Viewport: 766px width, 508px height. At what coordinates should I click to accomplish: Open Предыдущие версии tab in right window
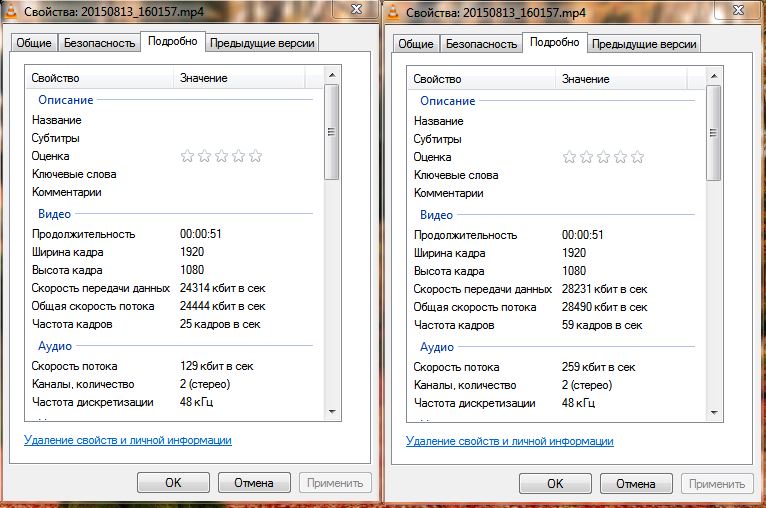tap(644, 44)
